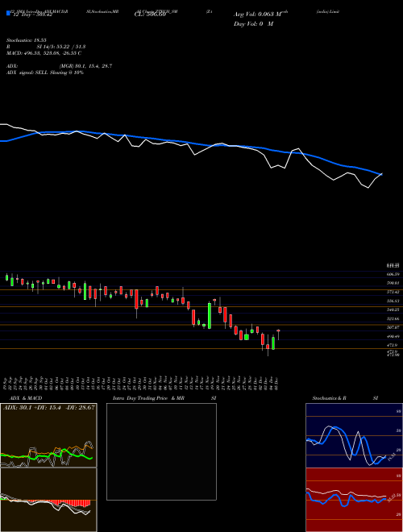Click the 'Stochastics & RSI' panel heading
The image size is (403, 532).
tap(345, 398)
